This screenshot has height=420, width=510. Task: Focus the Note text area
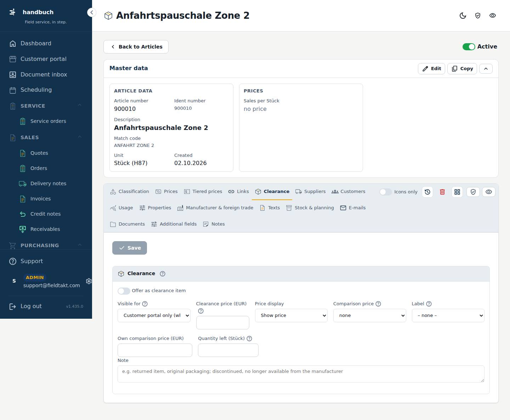tap(301, 374)
